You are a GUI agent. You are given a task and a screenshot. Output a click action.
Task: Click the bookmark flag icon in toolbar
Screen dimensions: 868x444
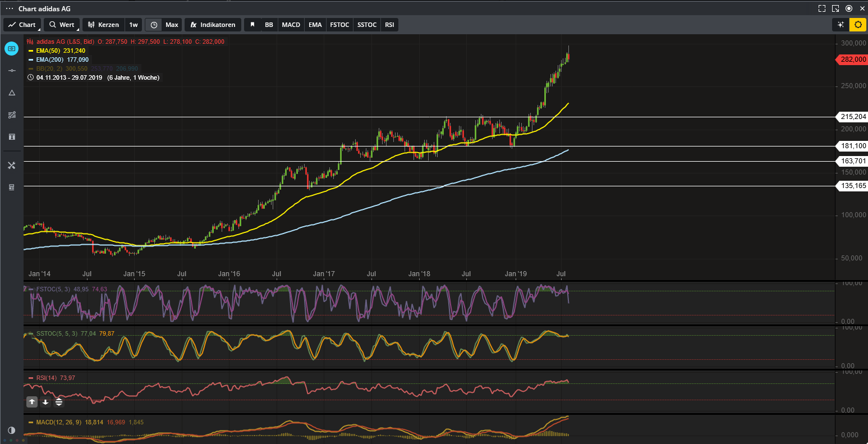252,25
